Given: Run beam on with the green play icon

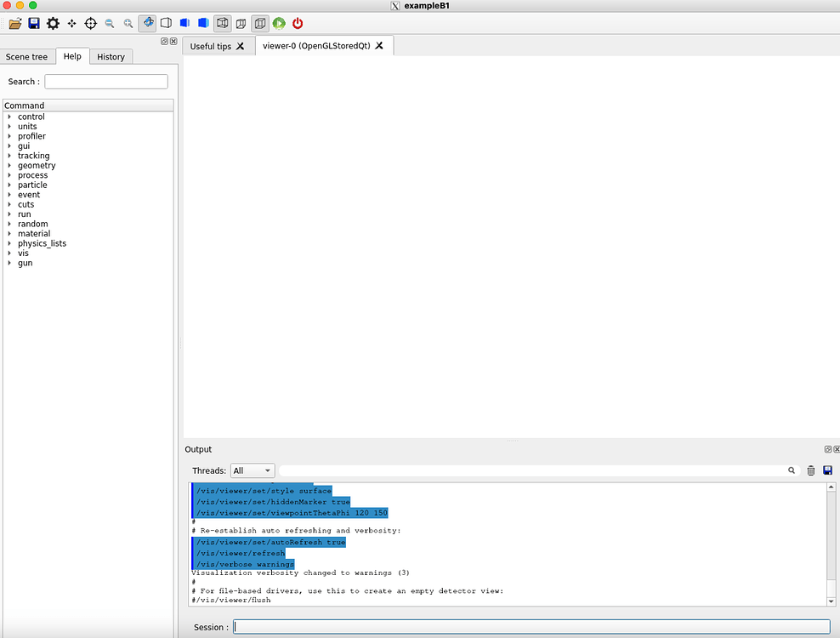Looking at the screenshot, I should tap(279, 23).
